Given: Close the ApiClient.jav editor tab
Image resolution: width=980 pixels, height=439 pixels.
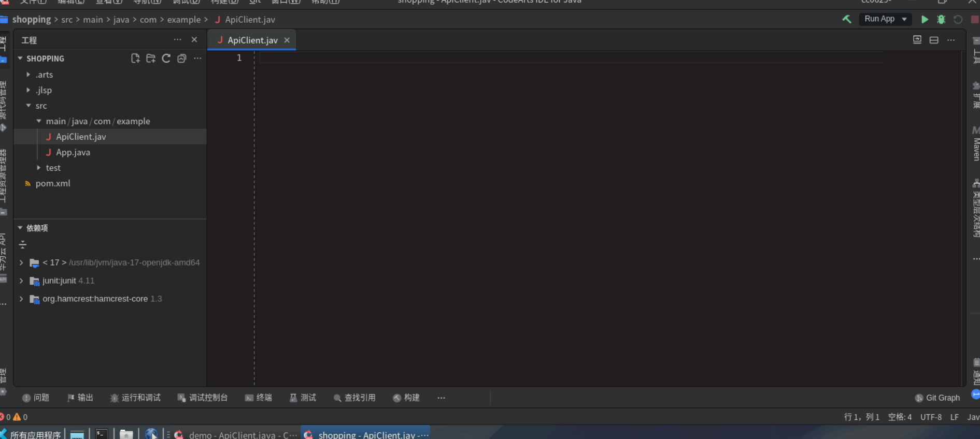Looking at the screenshot, I should pos(287,40).
